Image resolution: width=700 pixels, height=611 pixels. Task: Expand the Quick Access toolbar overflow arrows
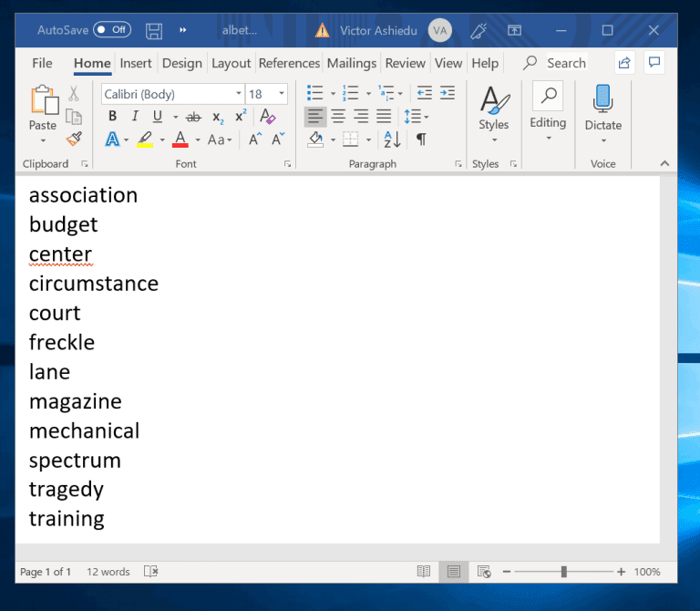[x=182, y=30]
